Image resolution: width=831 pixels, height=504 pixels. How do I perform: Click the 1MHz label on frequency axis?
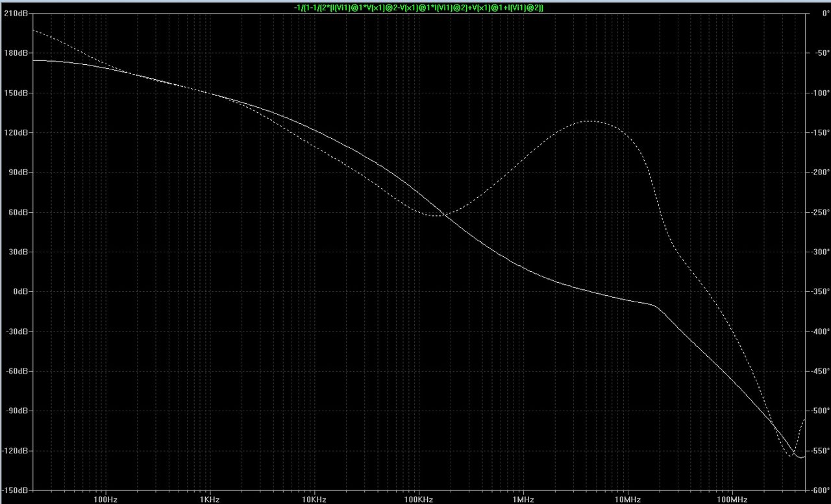pyautogui.click(x=523, y=499)
